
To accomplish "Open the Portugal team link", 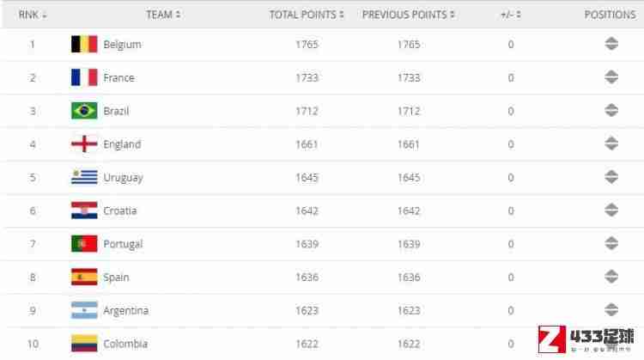I will (x=123, y=244).
